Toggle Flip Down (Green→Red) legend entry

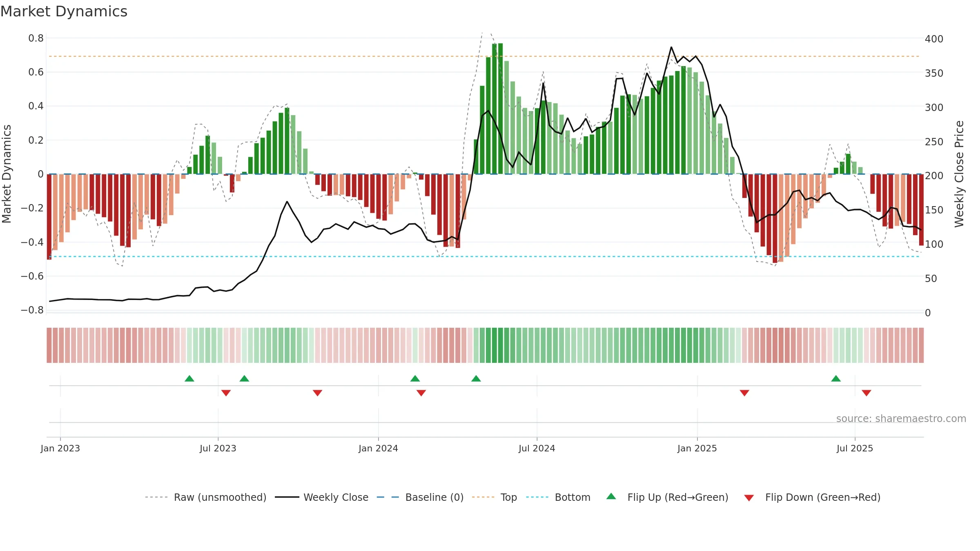click(x=812, y=497)
